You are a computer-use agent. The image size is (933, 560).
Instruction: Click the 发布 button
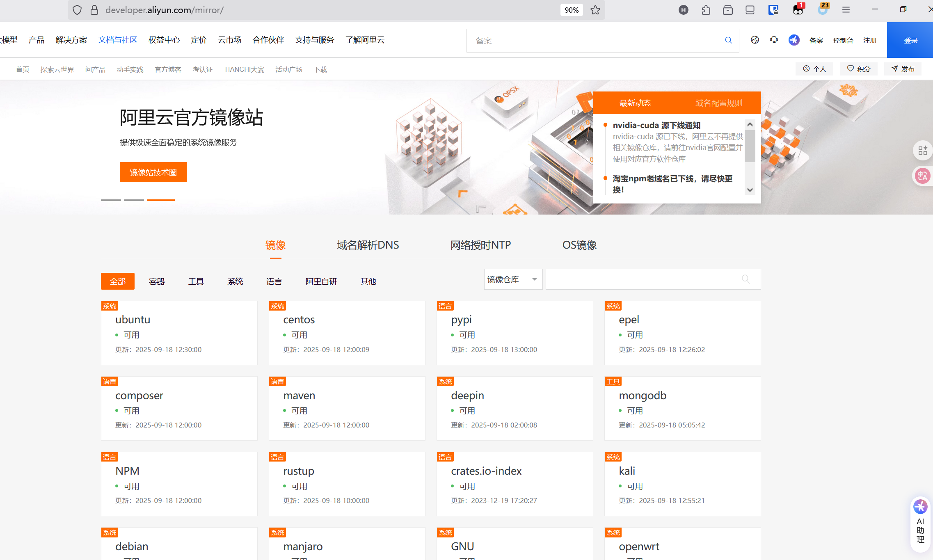(x=903, y=69)
